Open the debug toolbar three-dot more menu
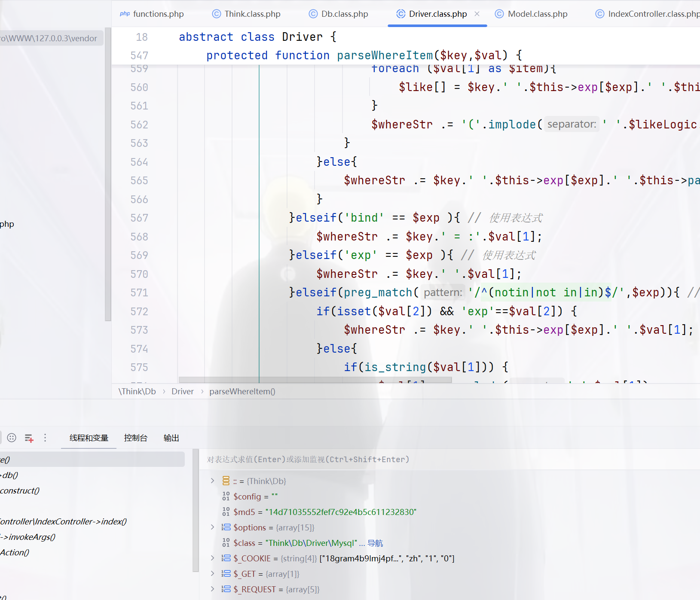The image size is (700, 600). pos(45,438)
